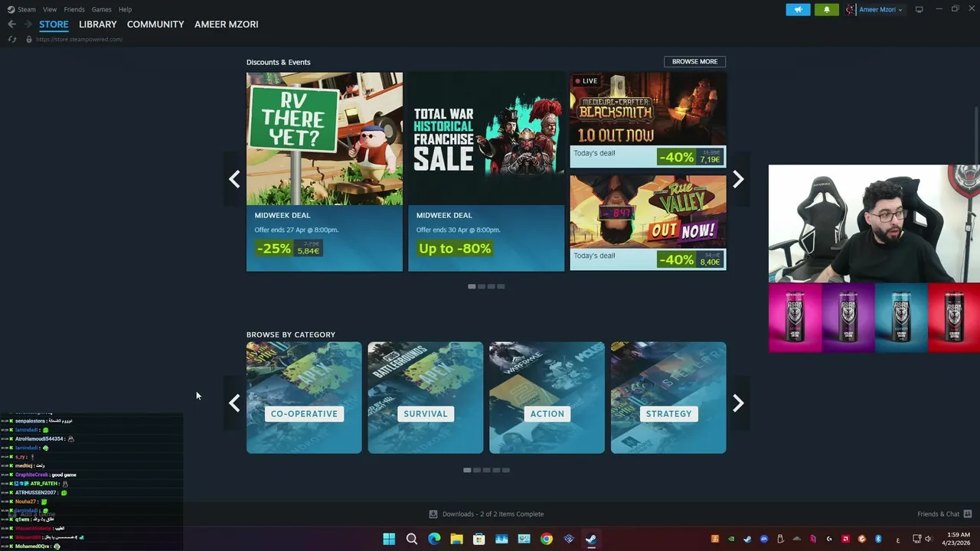Screen dimensions: 980x551
Task: Click the Bluetooth icon in the system tray
Action: pos(879,539)
